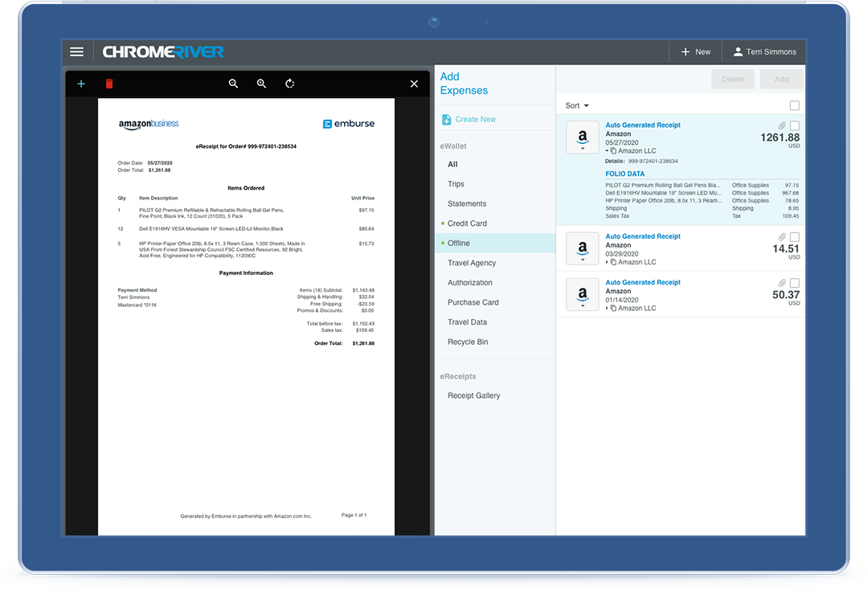Tick the checkbox for 14.51 expense

click(x=795, y=237)
